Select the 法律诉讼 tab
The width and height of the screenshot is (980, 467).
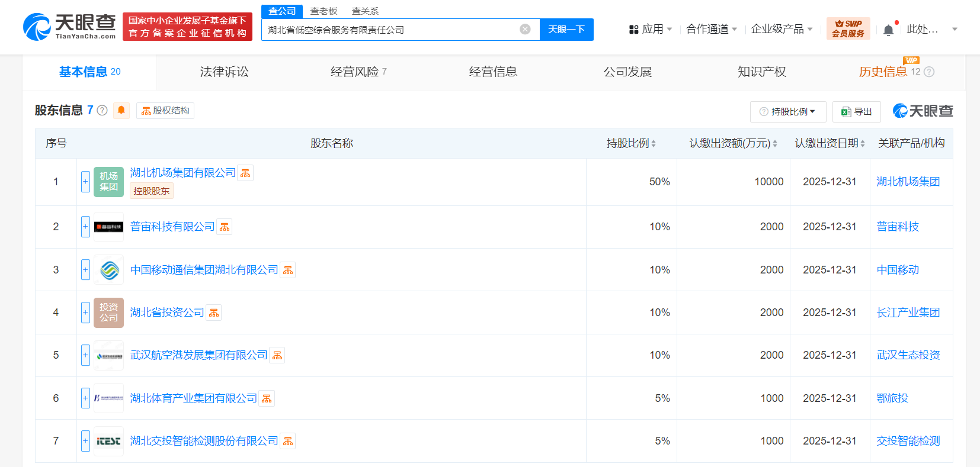[x=224, y=72]
